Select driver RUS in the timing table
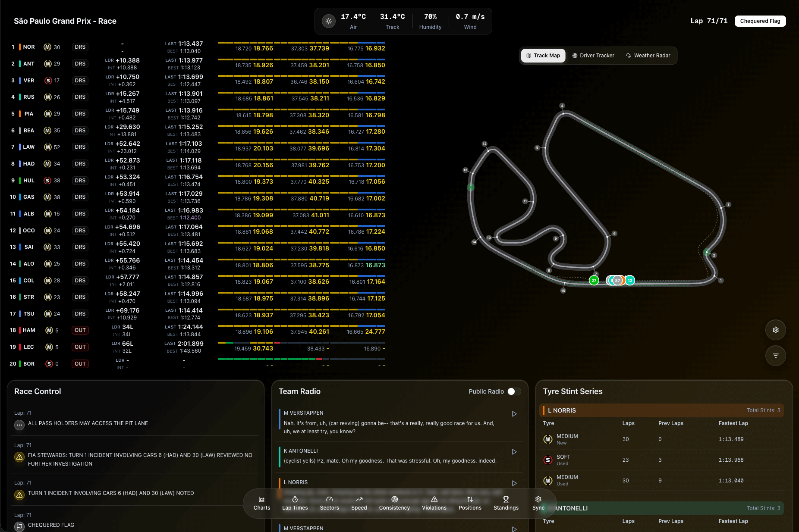799x532 pixels. point(29,97)
